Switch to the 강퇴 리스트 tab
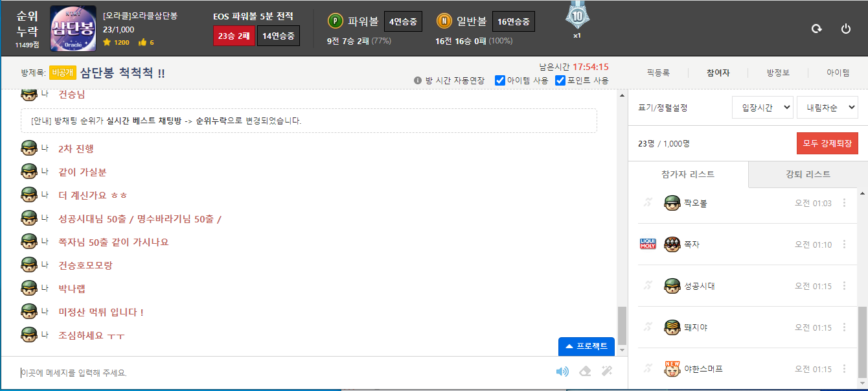 [x=808, y=174]
